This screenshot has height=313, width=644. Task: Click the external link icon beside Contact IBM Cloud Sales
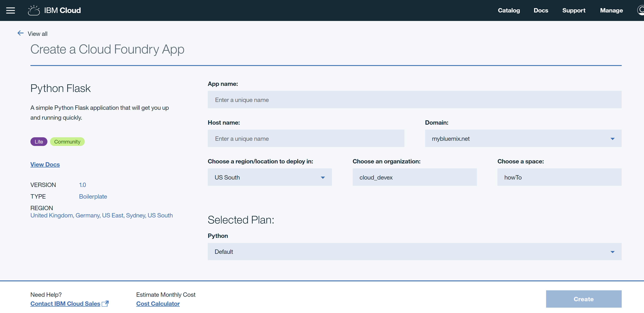pos(105,303)
